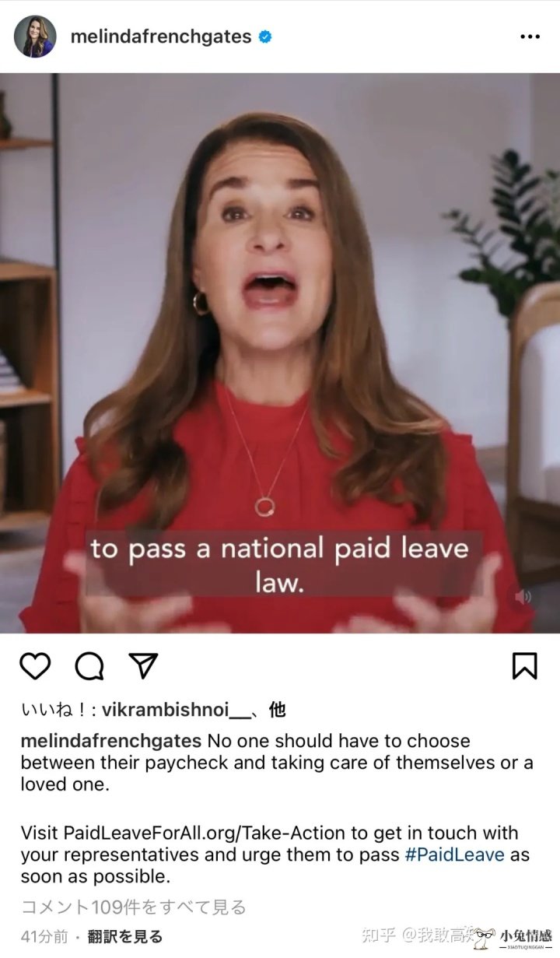Toggle video sound with speaker icon
Screen dimensions: 560x958
click(523, 597)
